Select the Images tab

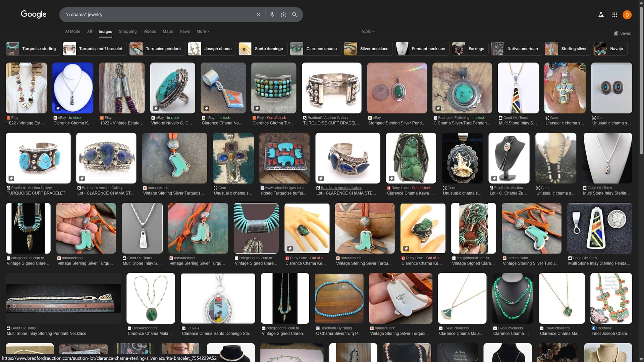[x=105, y=32]
